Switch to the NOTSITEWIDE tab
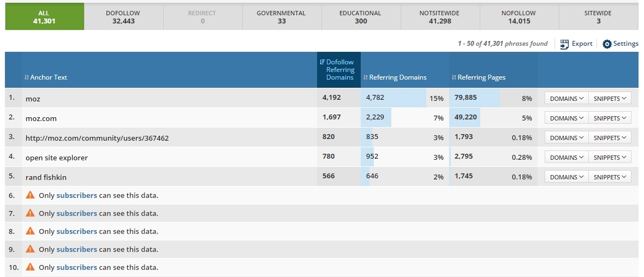This screenshot has width=644, height=277. (x=439, y=16)
